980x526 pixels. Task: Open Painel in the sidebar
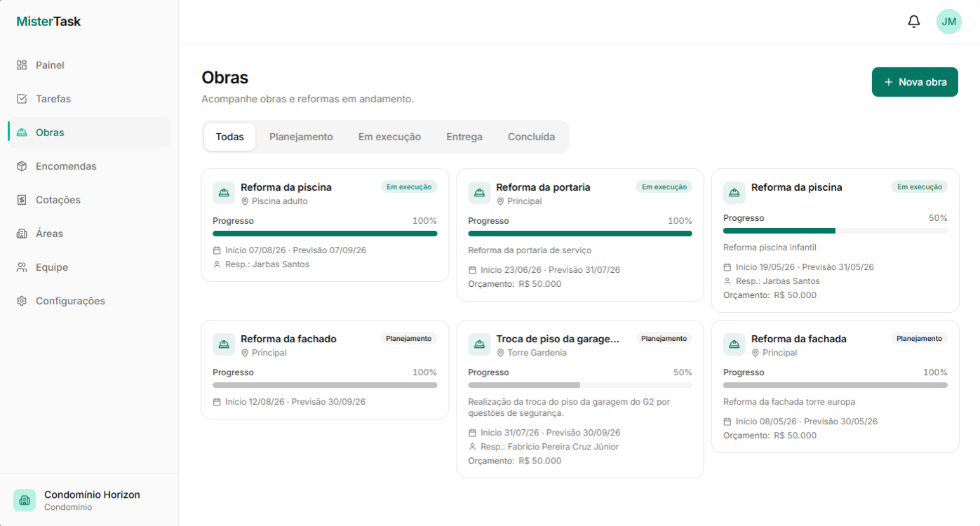click(88, 65)
